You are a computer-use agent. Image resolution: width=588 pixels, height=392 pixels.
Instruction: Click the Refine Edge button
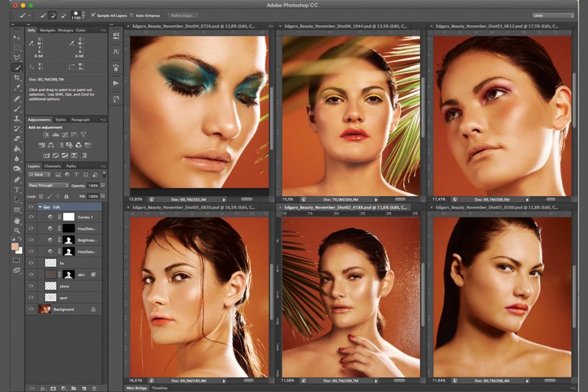tap(181, 15)
